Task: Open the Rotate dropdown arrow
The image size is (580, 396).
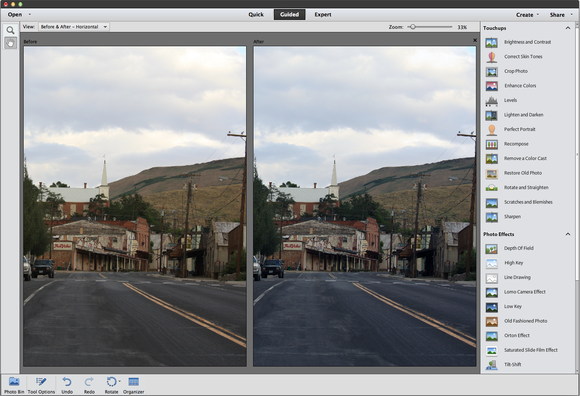Action: (x=119, y=381)
